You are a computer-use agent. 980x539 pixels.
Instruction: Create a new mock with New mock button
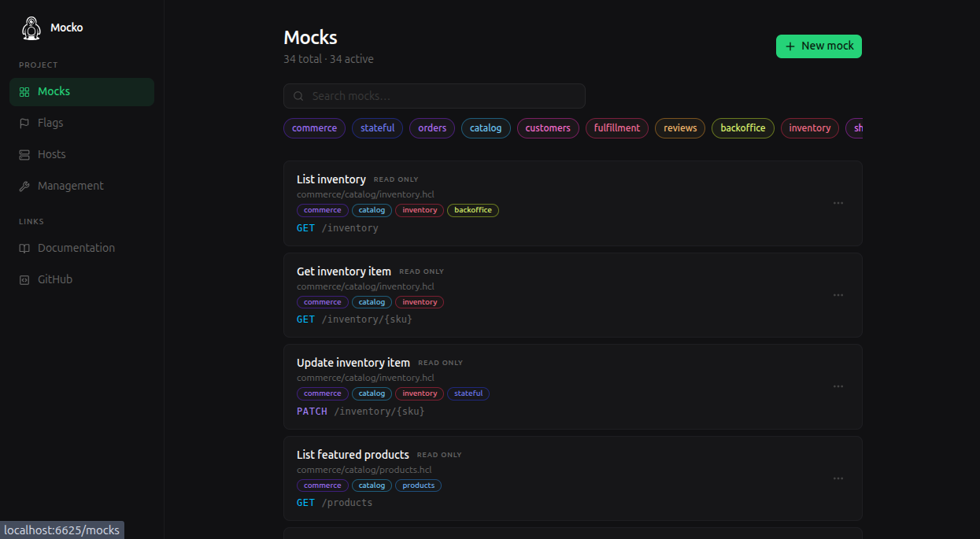coord(819,46)
